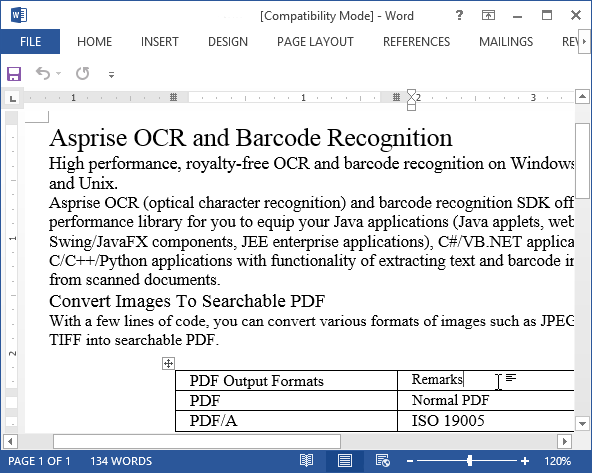Viewport: 592px width, 473px height.
Task: Click the horizontal scrollbar right arrow
Action: [x=565, y=441]
